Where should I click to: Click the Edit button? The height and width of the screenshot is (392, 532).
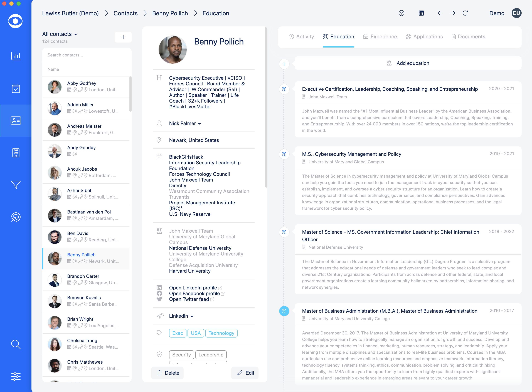[245, 373]
